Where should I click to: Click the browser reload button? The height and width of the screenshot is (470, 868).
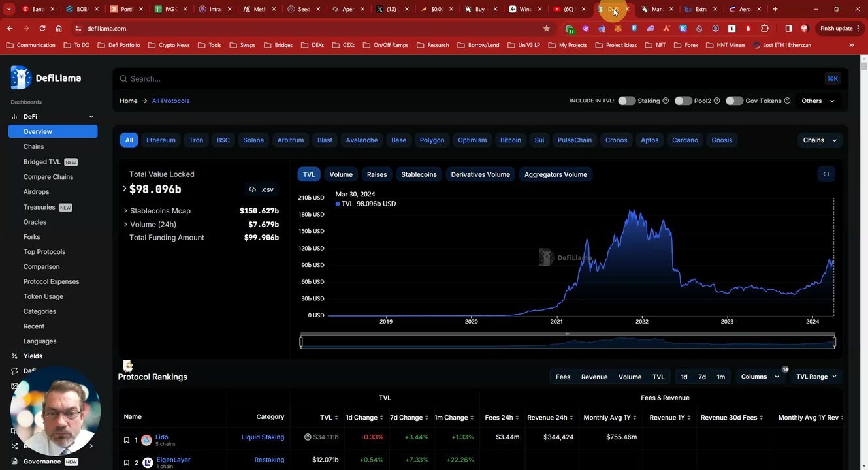[42, 29]
